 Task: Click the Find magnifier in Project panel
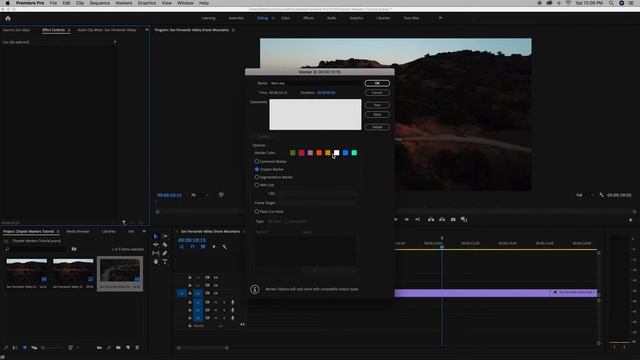tap(109, 348)
